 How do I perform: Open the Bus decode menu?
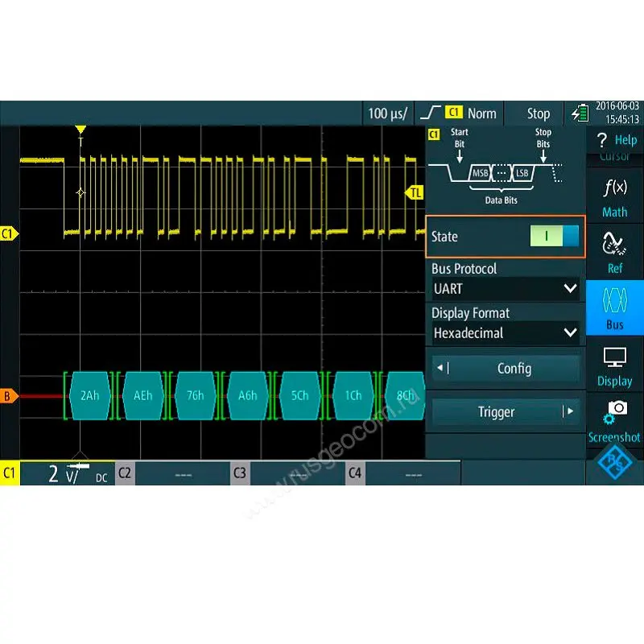coord(615,308)
